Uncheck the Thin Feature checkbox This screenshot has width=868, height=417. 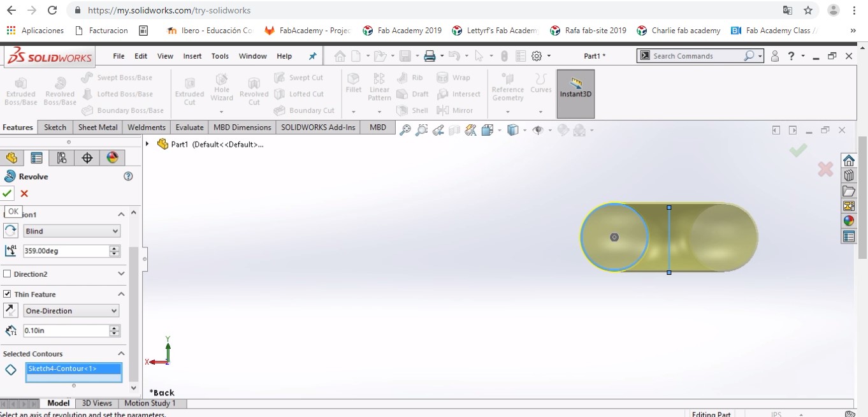coord(8,294)
